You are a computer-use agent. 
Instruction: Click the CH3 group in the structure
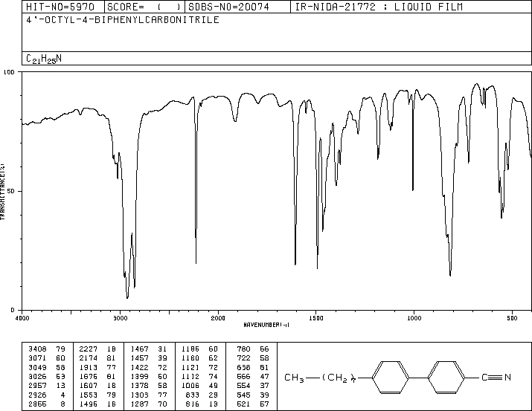294,378
